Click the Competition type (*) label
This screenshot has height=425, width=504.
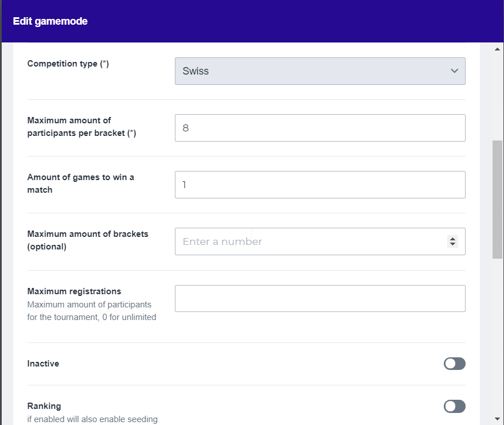(x=68, y=64)
